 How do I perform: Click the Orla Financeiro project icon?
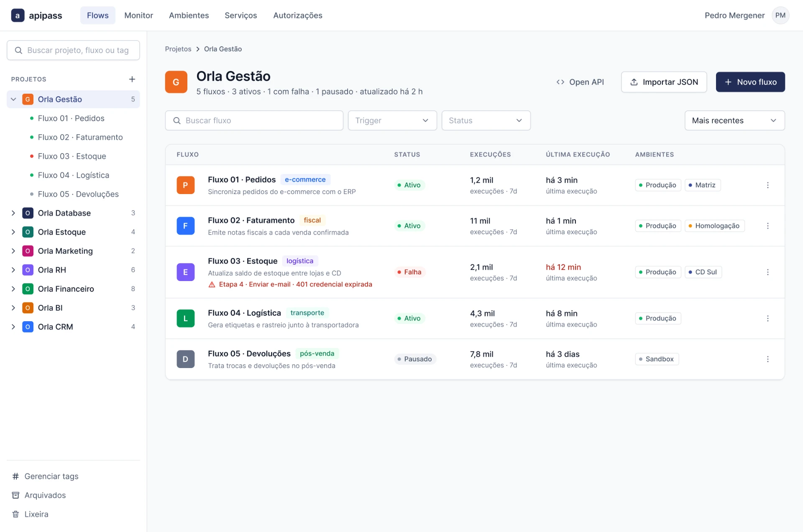point(28,289)
